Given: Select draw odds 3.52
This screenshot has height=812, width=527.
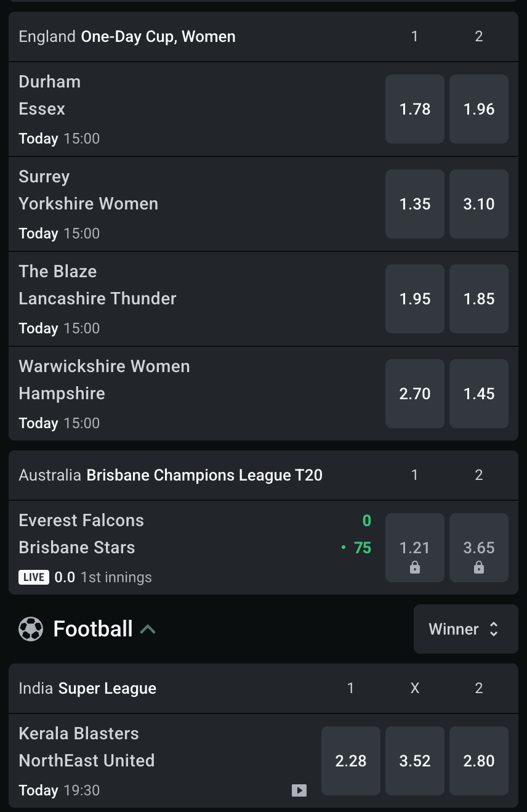Looking at the screenshot, I should coord(414,761).
